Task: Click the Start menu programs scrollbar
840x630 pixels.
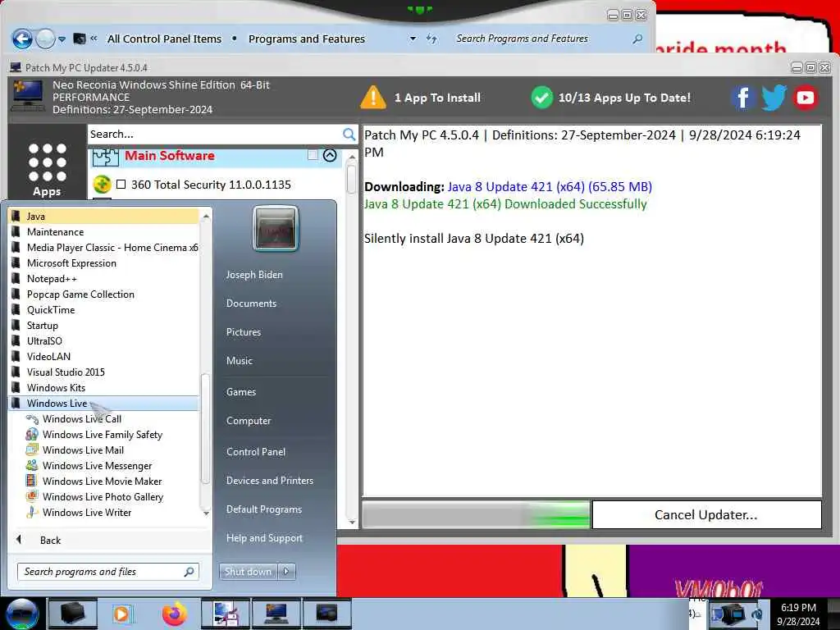Action: [205, 428]
